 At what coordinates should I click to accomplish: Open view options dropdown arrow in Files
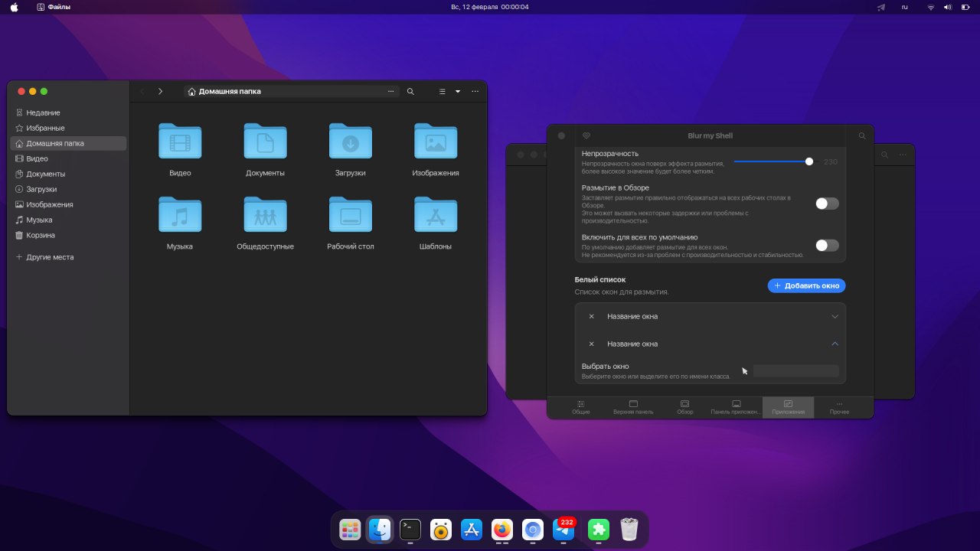[458, 91]
